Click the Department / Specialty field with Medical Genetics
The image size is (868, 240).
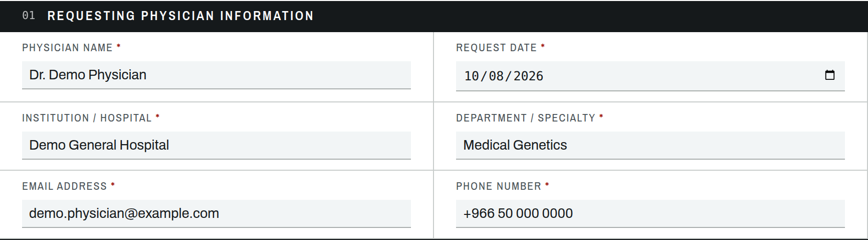point(650,146)
